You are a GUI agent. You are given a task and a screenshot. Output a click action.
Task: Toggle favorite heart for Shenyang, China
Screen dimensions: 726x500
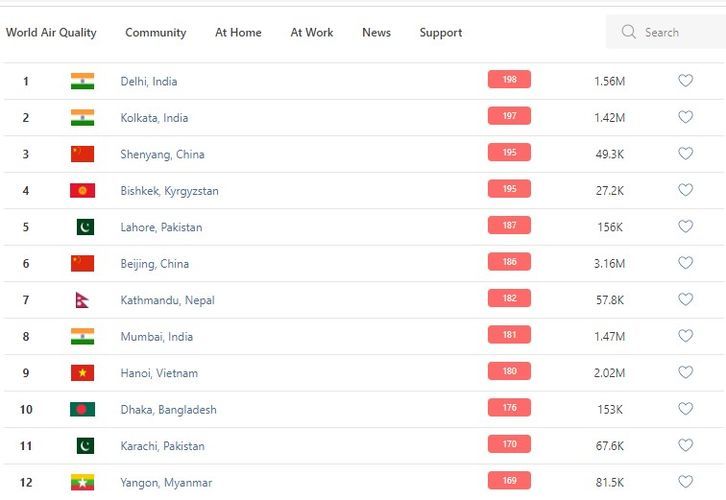(685, 154)
